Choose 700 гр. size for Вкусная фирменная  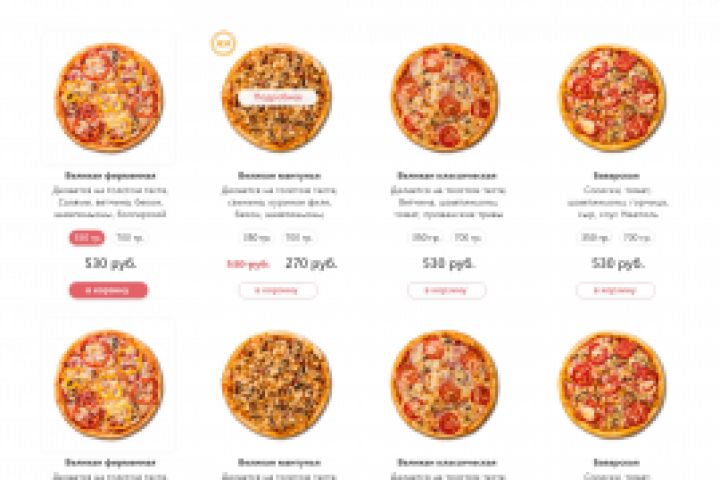tap(130, 238)
